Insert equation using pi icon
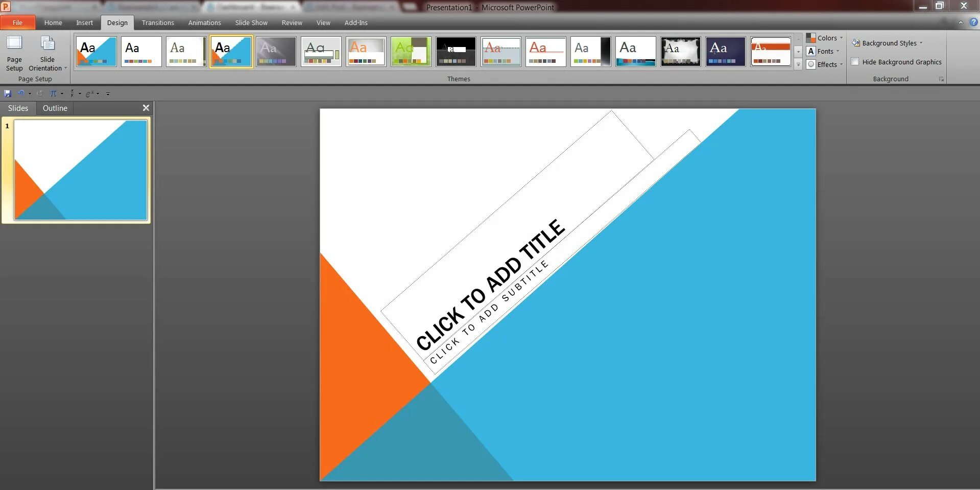This screenshot has height=490, width=980. tap(53, 94)
